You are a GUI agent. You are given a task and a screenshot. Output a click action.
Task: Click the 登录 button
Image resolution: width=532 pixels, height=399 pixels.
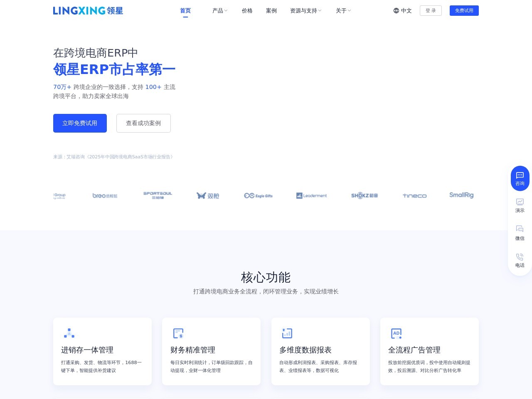[x=431, y=11]
